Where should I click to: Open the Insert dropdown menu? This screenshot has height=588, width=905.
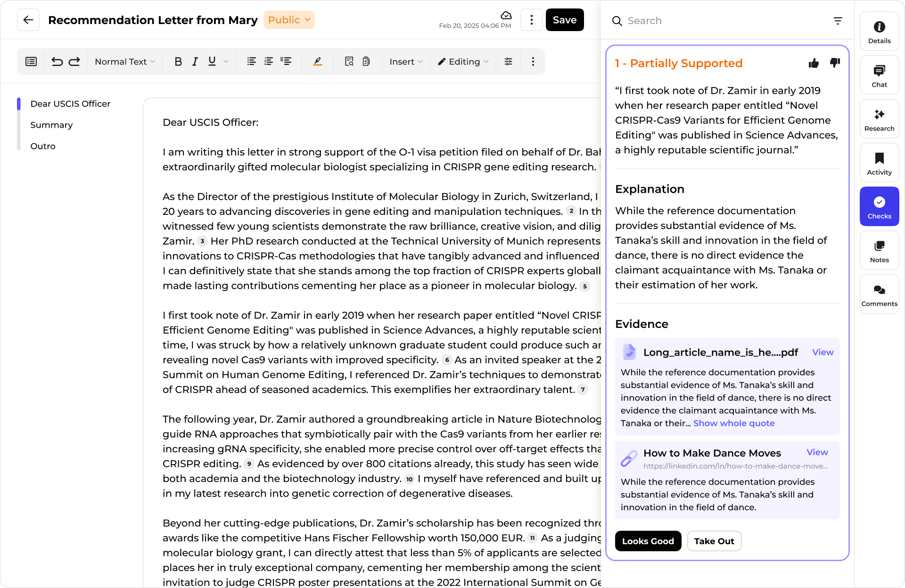click(406, 62)
